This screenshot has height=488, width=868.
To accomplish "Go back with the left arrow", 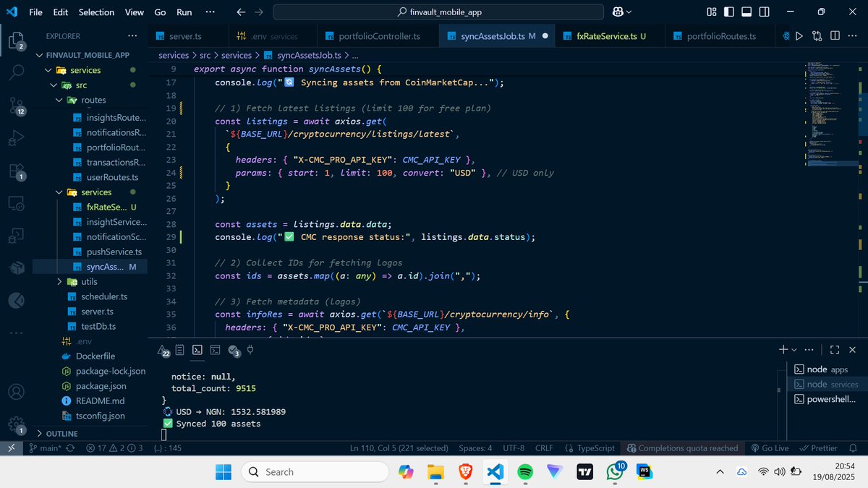I will click(242, 12).
